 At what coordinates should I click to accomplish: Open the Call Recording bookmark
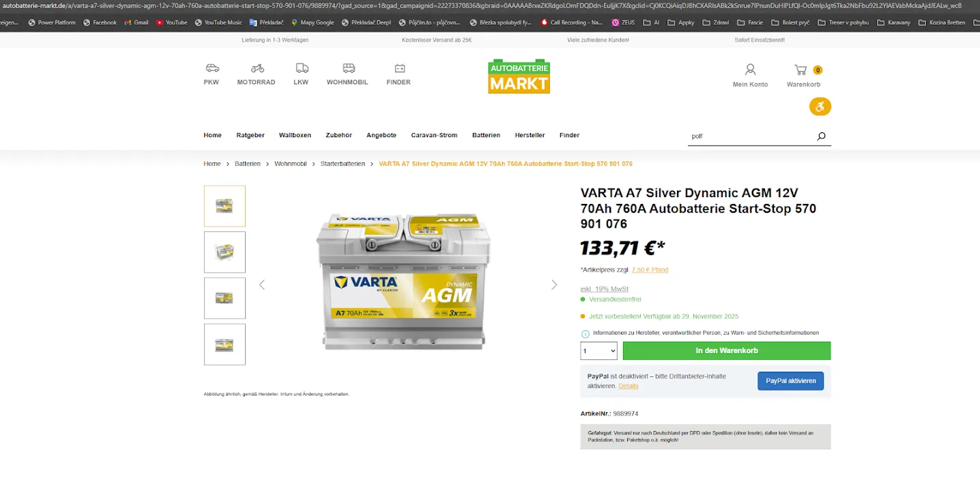[x=572, y=23]
